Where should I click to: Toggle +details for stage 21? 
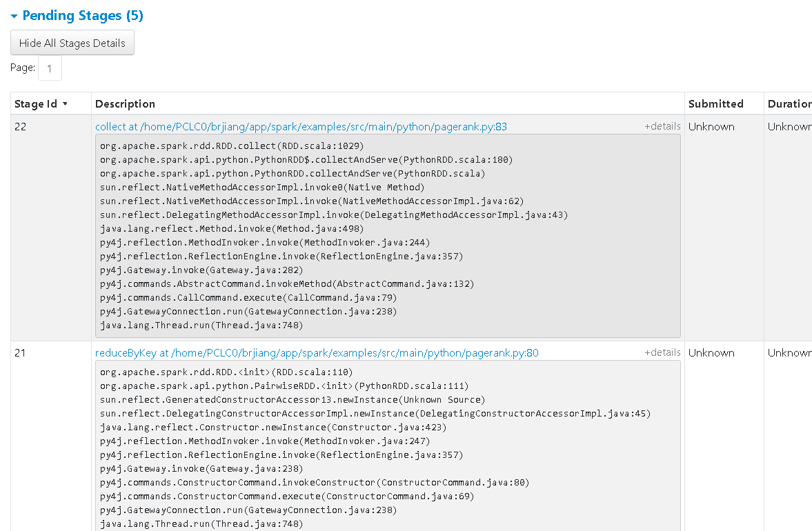click(x=662, y=352)
